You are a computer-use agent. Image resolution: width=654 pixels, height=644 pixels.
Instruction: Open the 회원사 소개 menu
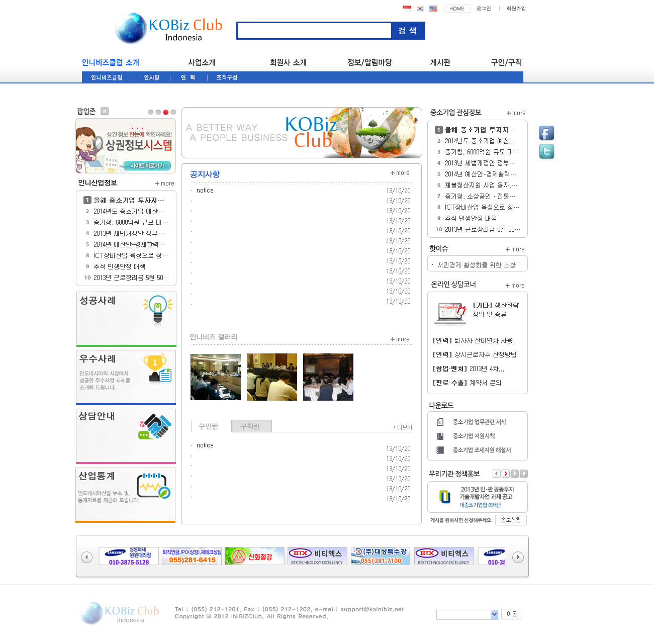[288, 62]
